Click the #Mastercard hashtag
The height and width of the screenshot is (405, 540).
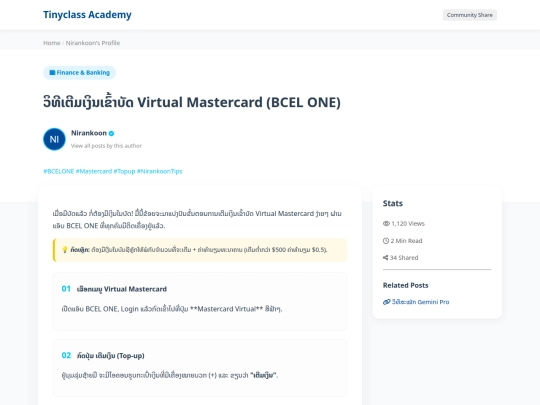click(94, 171)
